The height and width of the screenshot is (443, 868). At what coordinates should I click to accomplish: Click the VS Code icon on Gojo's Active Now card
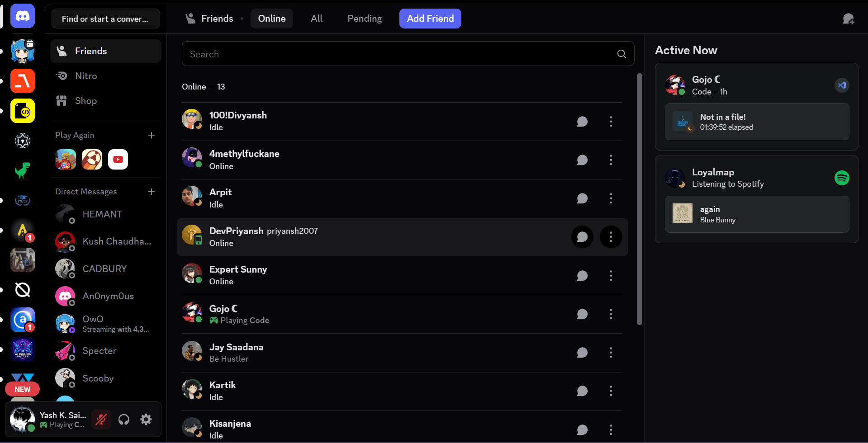841,85
